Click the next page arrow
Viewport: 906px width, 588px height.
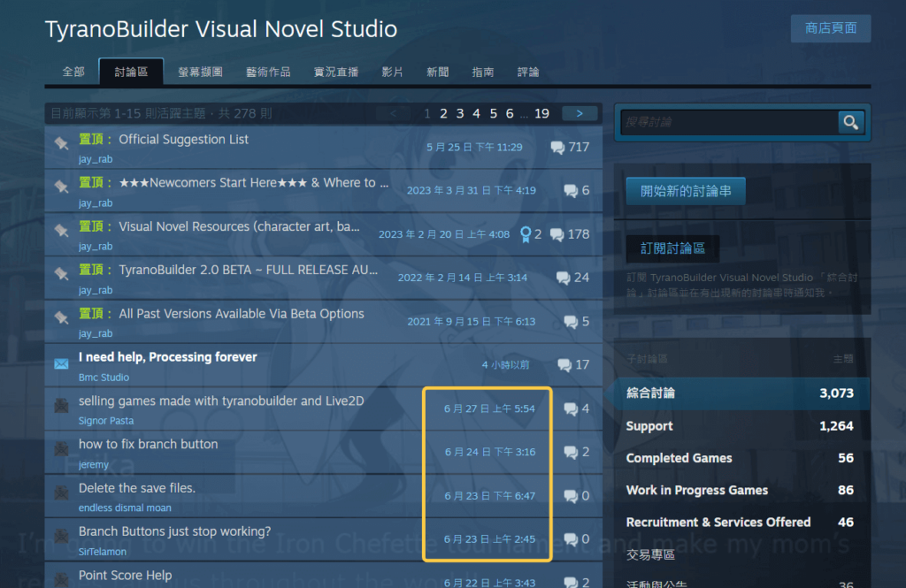coord(580,113)
